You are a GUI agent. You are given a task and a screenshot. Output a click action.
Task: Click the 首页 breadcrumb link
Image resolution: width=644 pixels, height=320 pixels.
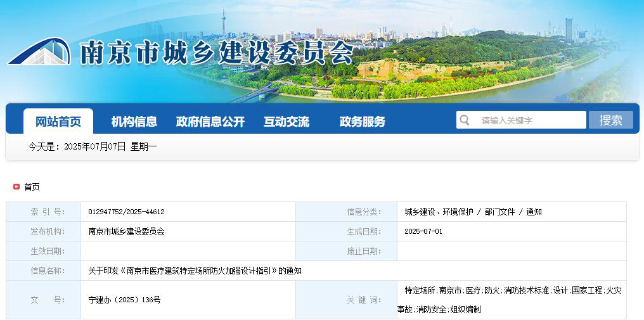pyautogui.click(x=32, y=187)
